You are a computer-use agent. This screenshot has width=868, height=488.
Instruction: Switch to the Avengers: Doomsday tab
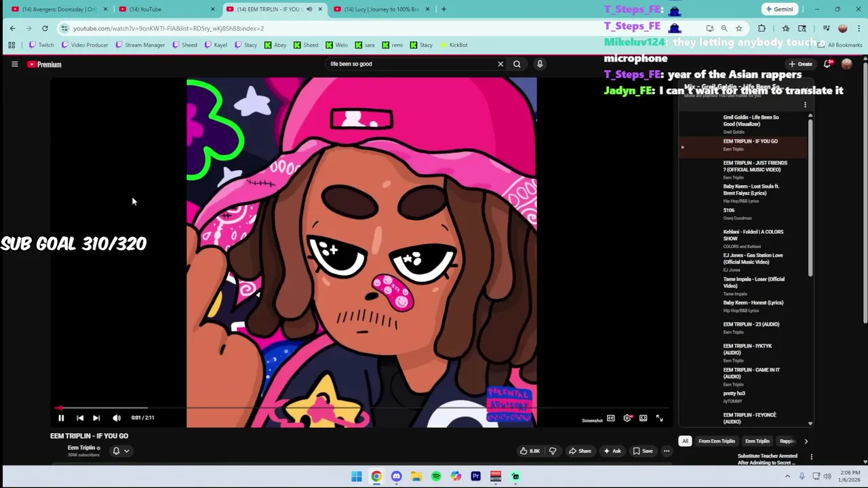tap(60, 9)
